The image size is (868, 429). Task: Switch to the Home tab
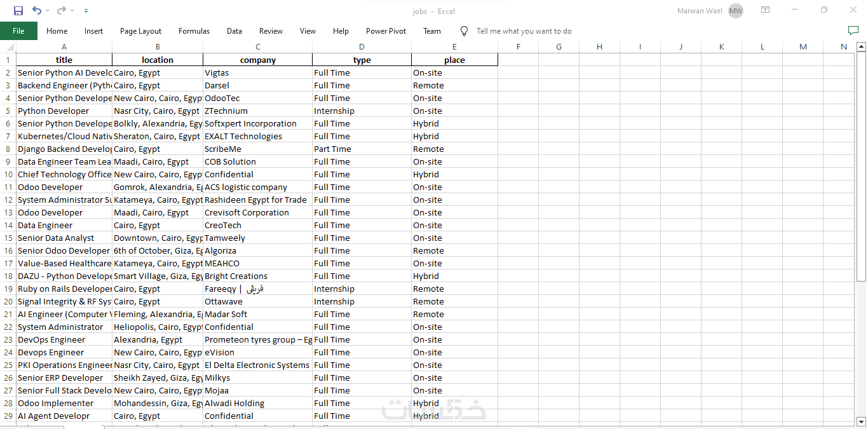(x=57, y=31)
